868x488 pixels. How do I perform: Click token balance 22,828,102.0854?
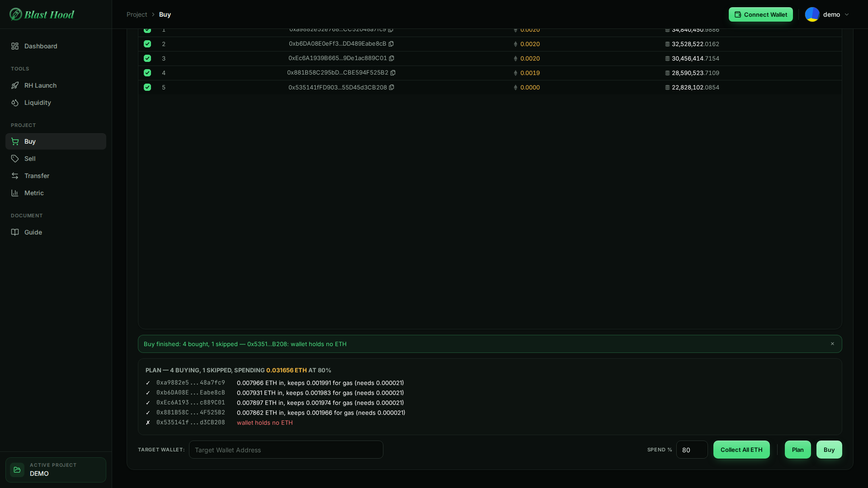(x=695, y=87)
